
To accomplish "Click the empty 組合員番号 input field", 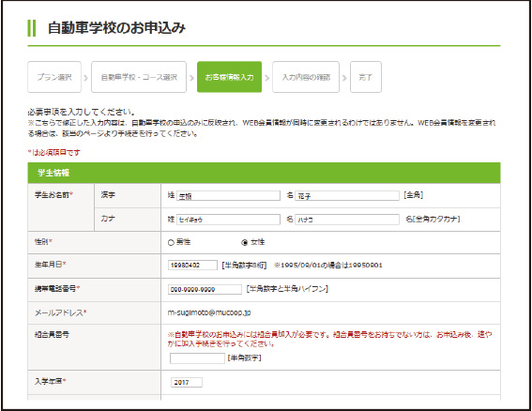I will tap(197, 358).
